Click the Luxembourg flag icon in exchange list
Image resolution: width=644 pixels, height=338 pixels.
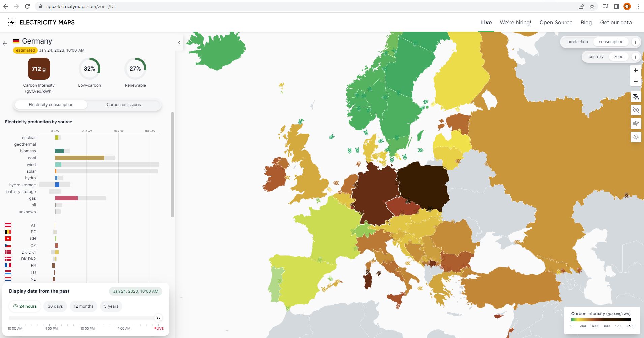[x=8, y=272]
